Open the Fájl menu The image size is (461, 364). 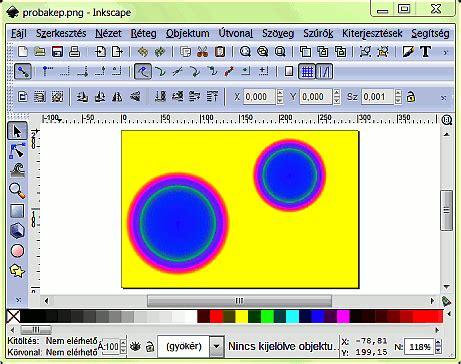point(19,33)
